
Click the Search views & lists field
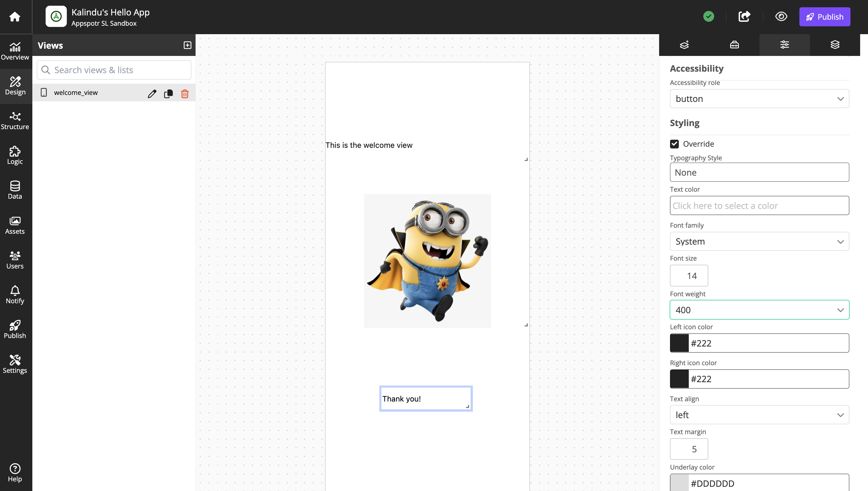point(114,70)
